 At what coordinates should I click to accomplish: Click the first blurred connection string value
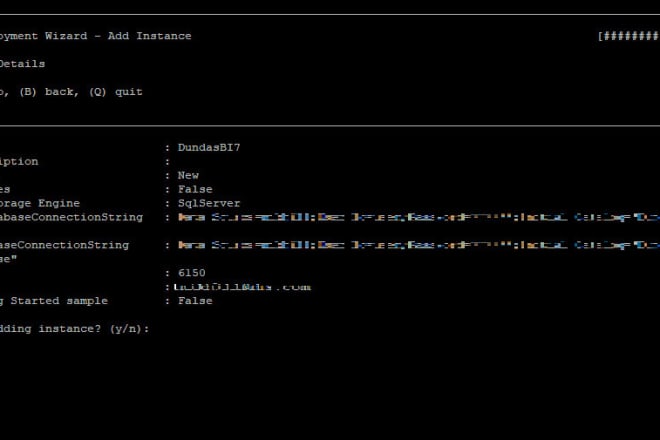click(x=419, y=217)
